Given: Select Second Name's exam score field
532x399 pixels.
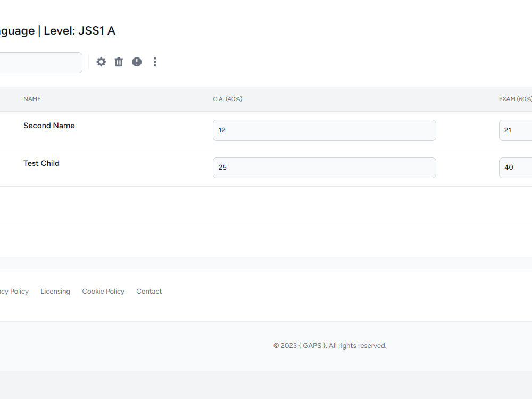Looking at the screenshot, I should click(515, 130).
